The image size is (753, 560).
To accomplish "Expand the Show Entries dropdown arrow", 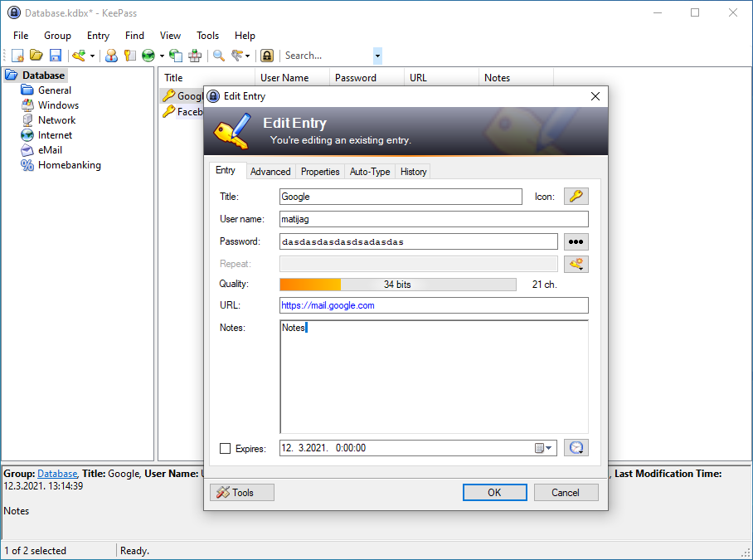I will [248, 56].
